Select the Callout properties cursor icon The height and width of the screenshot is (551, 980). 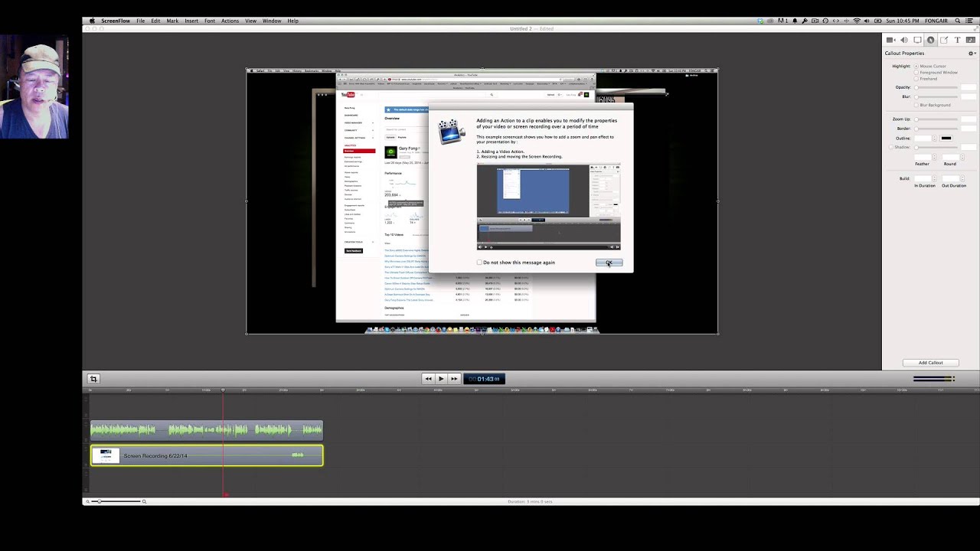[931, 40]
